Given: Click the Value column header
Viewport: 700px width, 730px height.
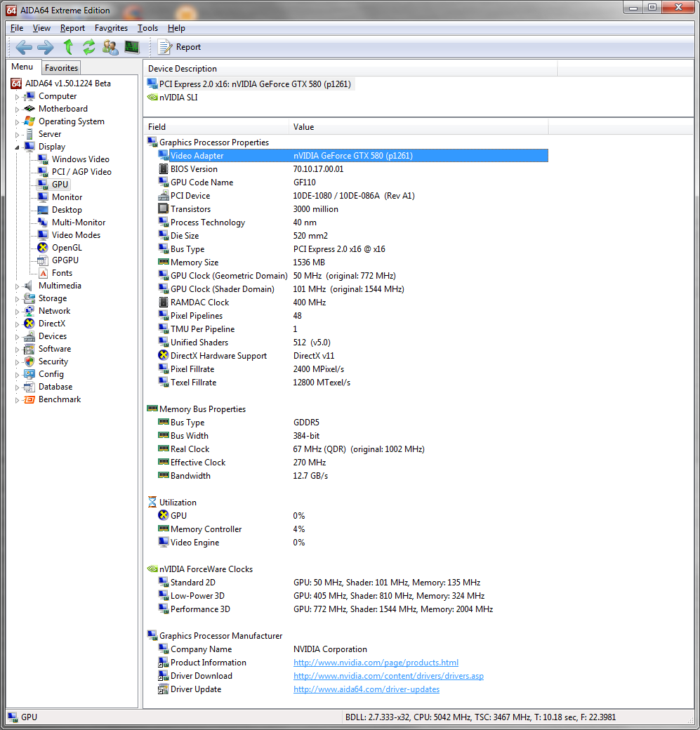Looking at the screenshot, I should 418,126.
